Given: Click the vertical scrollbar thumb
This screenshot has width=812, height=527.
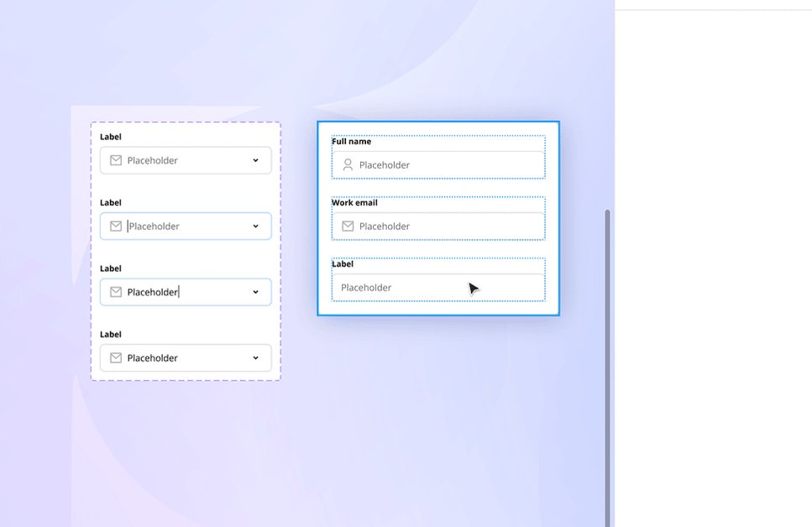Looking at the screenshot, I should pos(607,368).
